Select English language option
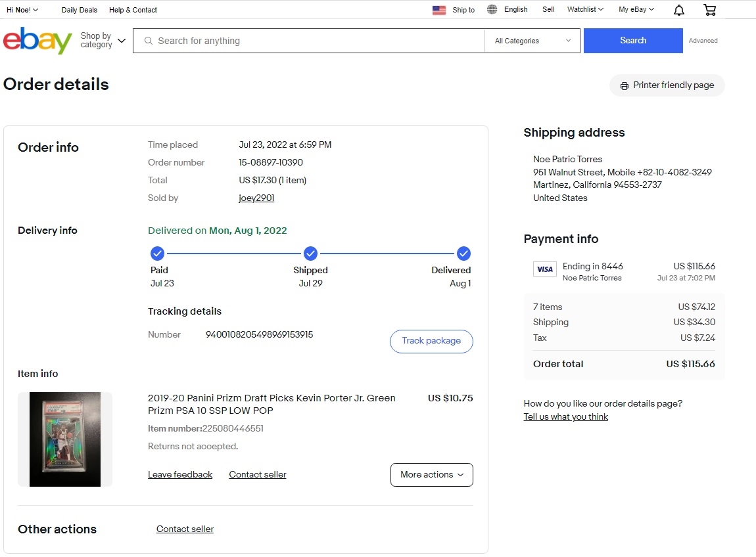 pos(515,10)
